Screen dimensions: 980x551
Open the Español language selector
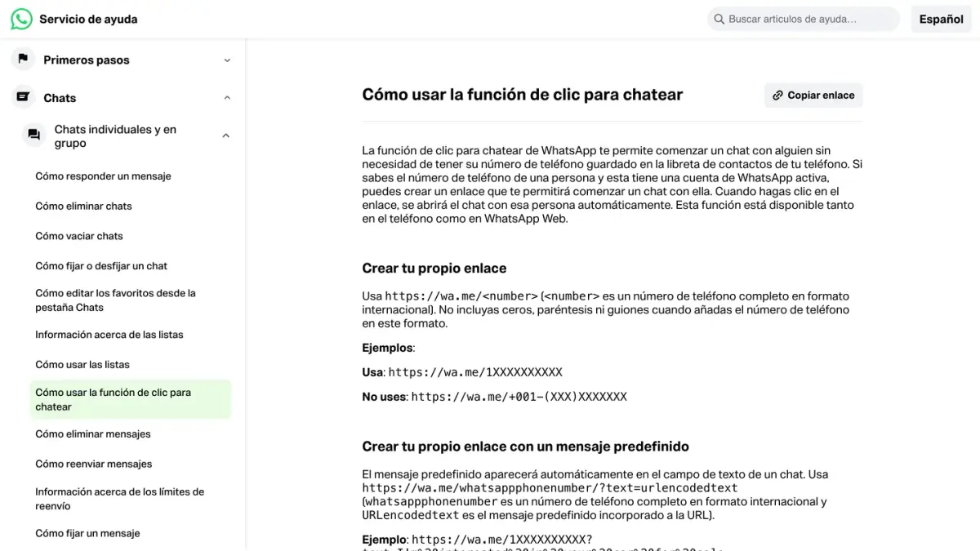tap(941, 19)
